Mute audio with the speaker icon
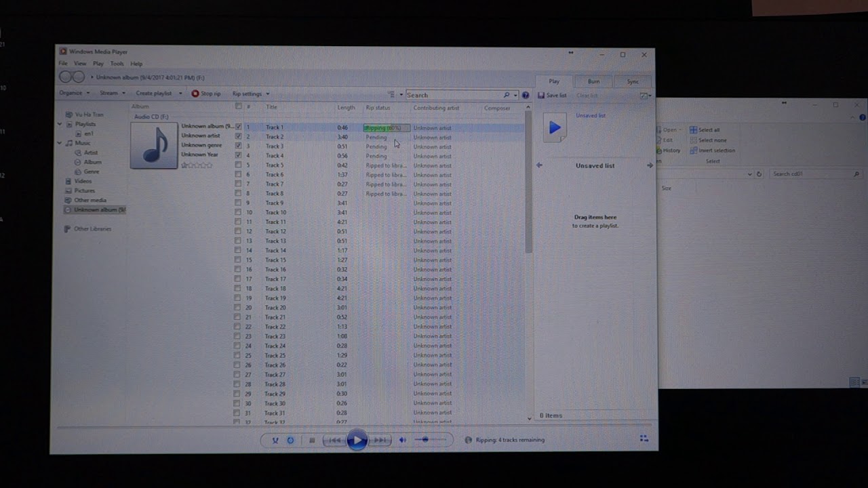The height and width of the screenshot is (488, 868). tap(403, 440)
